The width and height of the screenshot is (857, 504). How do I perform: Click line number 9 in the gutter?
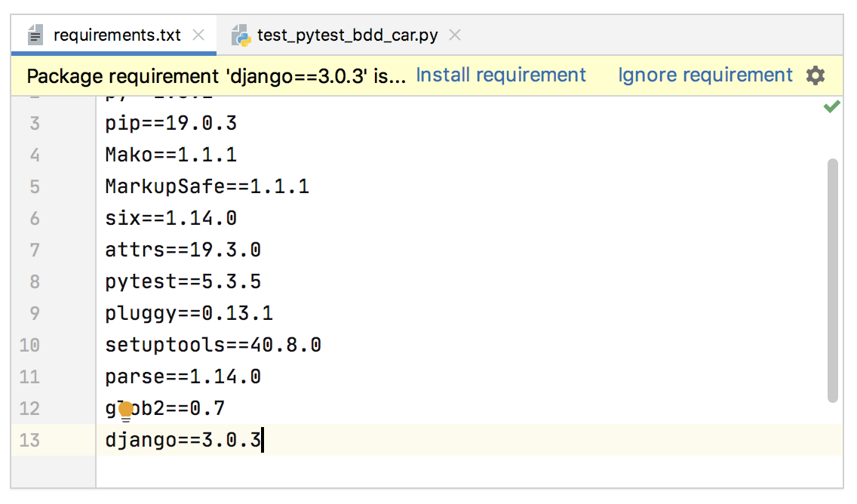pyautogui.click(x=35, y=314)
